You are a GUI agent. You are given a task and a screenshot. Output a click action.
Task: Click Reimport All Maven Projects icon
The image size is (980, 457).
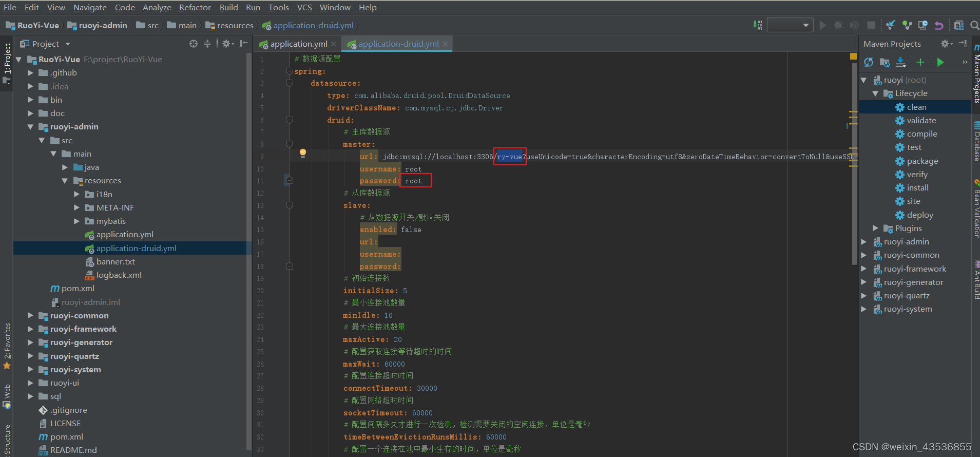pyautogui.click(x=869, y=62)
